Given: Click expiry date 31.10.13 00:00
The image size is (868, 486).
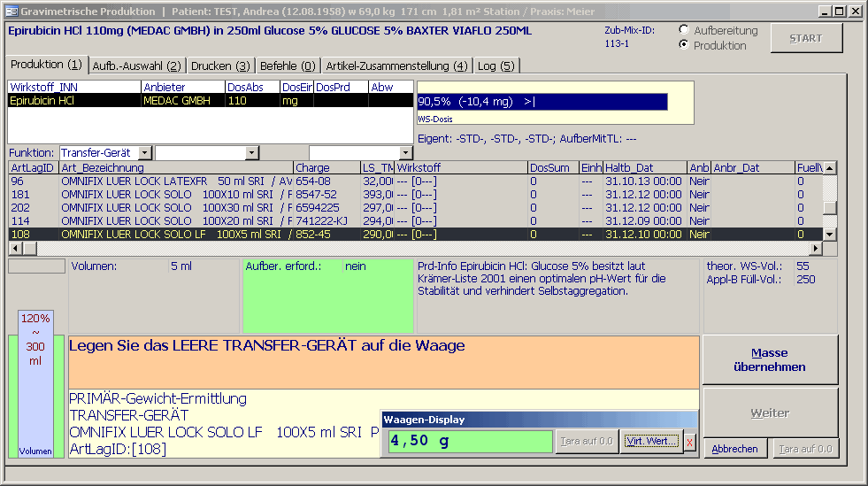Looking at the screenshot, I should 643,181.
